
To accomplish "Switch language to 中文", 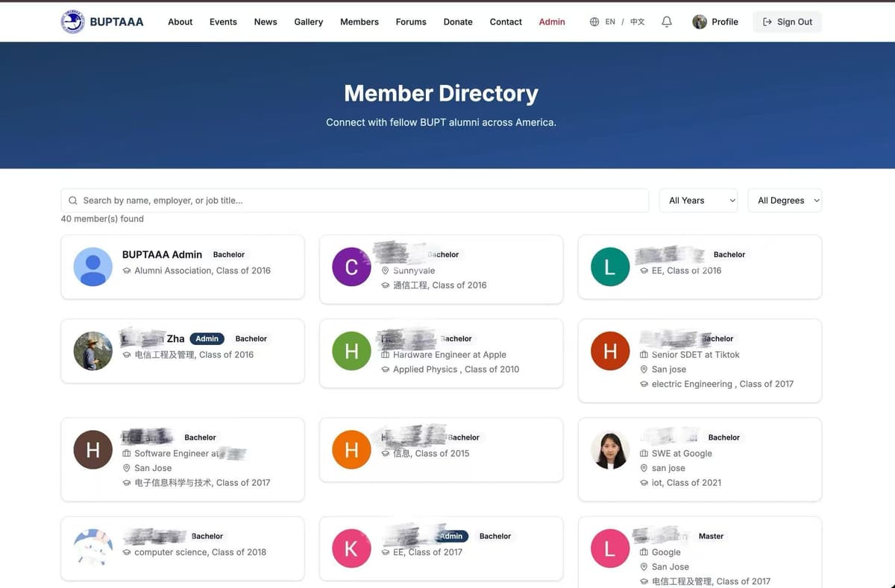I will point(638,22).
